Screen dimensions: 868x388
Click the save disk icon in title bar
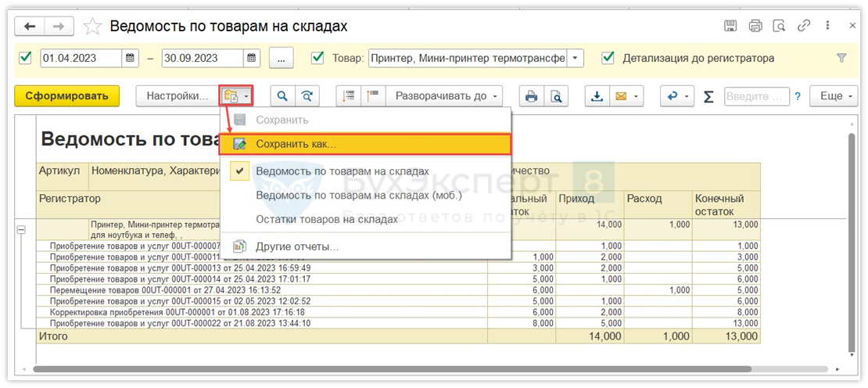click(x=730, y=26)
